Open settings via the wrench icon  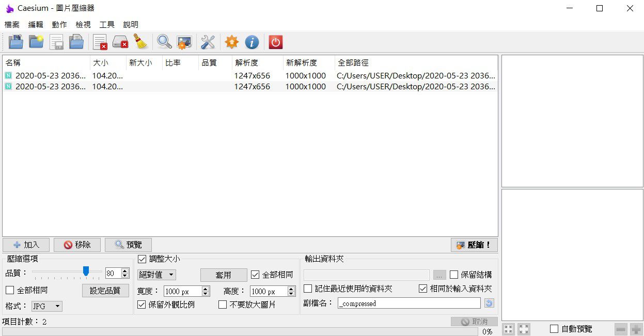(208, 42)
